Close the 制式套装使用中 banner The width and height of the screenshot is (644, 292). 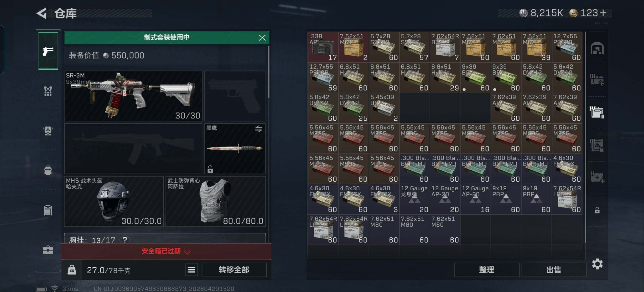click(262, 38)
